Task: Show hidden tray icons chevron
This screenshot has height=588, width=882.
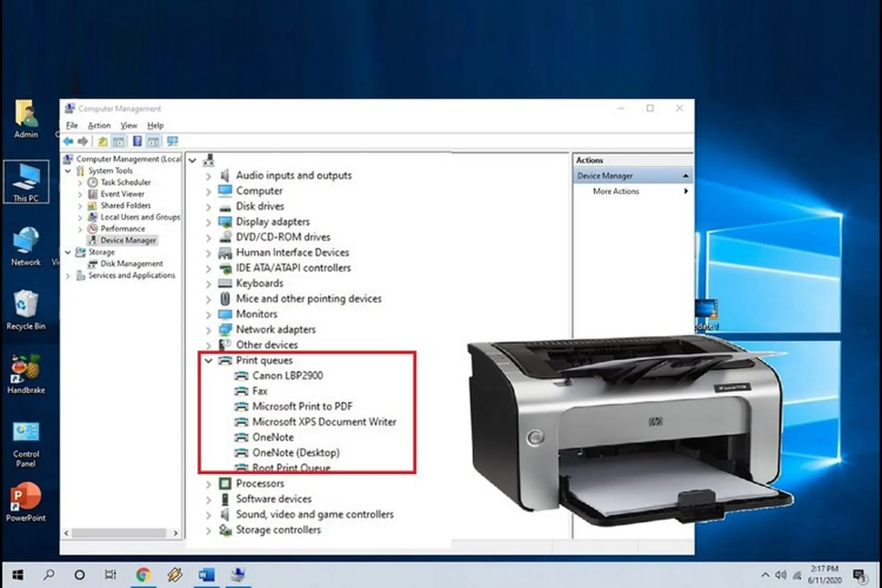Action: (765, 575)
